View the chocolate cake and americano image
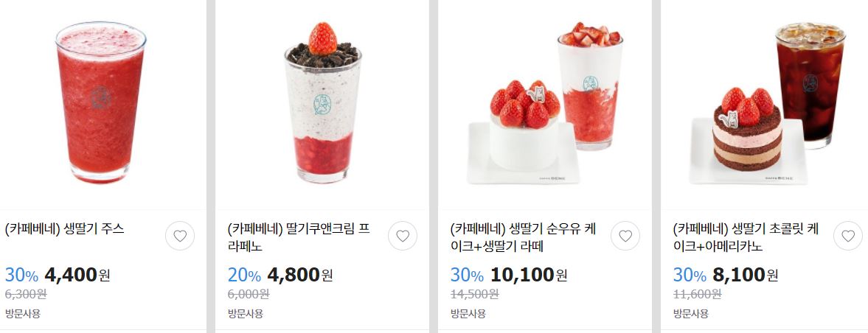Screen dimensions: 868x333 click(x=768, y=103)
